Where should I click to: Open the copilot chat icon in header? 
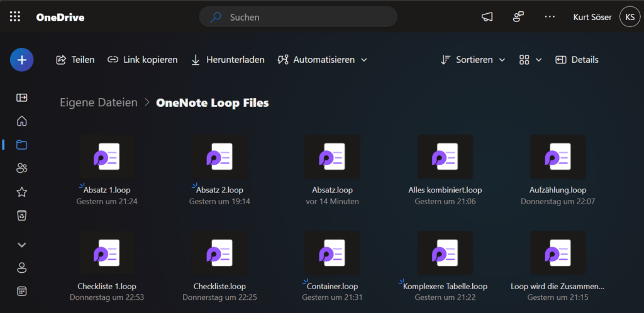518,17
